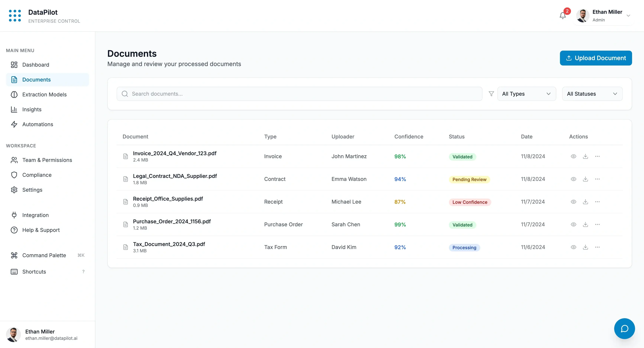The height and width of the screenshot is (348, 644).
Task: Select Extraction Models from the sidebar
Action: pos(44,94)
